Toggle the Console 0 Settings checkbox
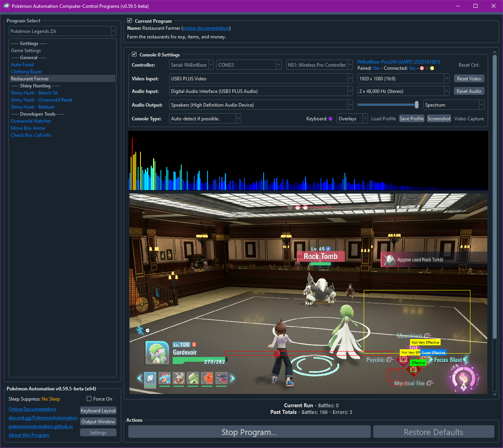Image resolution: width=503 pixels, height=448 pixels. 135,54
